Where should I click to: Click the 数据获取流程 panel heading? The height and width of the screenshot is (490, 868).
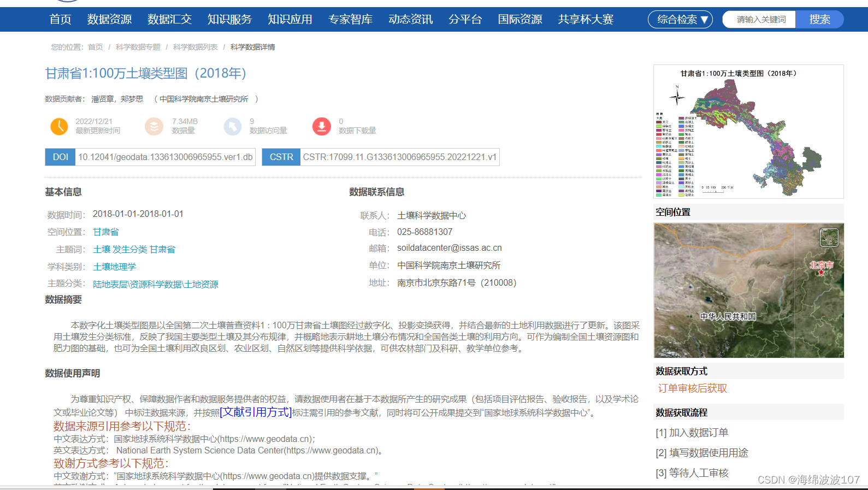[682, 413]
